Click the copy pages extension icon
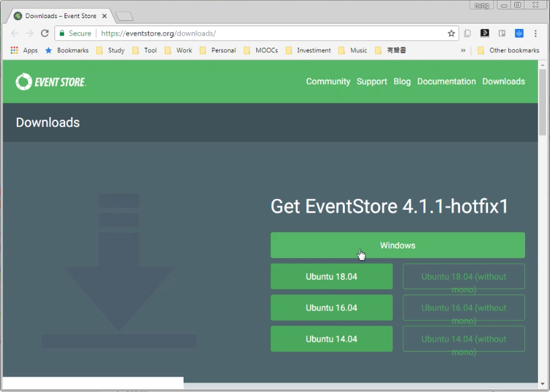Screen dimensions: 550x392 pyautogui.click(x=467, y=34)
